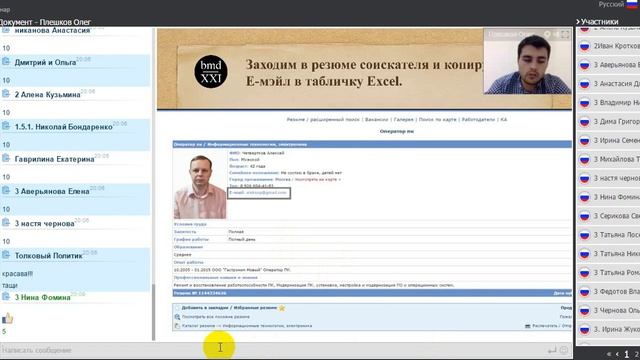Open the расширенный поиск link
The height and width of the screenshot is (360, 640).
[x=335, y=120]
